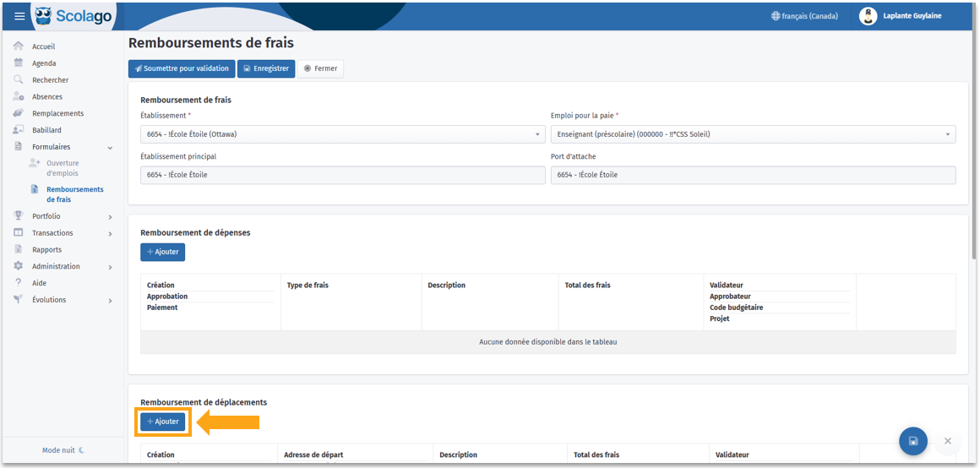Click the Enregistrer button
The height and width of the screenshot is (468, 980).
click(266, 68)
